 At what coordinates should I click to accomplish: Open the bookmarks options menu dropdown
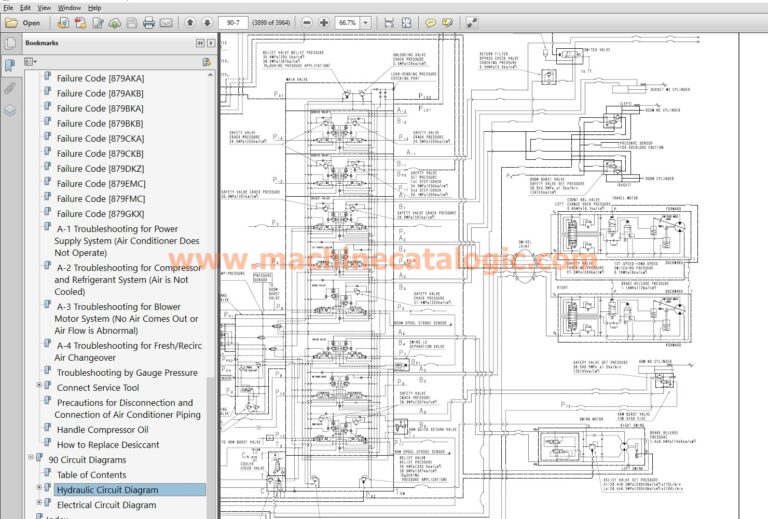pos(30,62)
